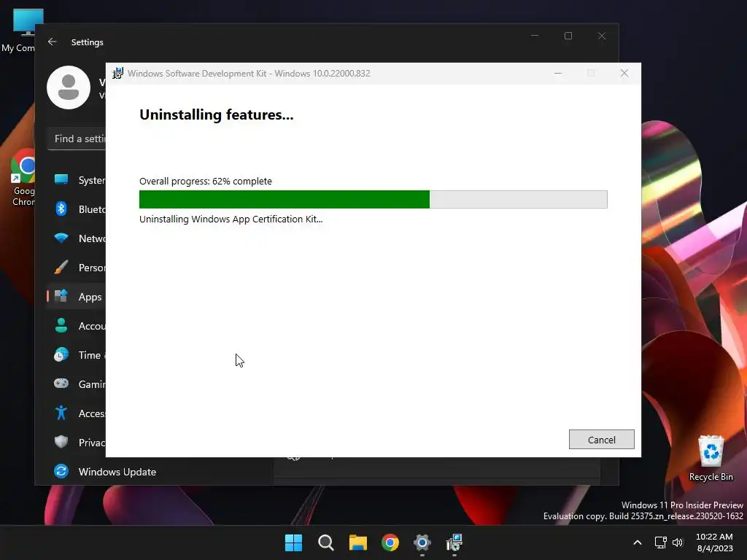Switch to Settings gear in taskbar

(422, 542)
